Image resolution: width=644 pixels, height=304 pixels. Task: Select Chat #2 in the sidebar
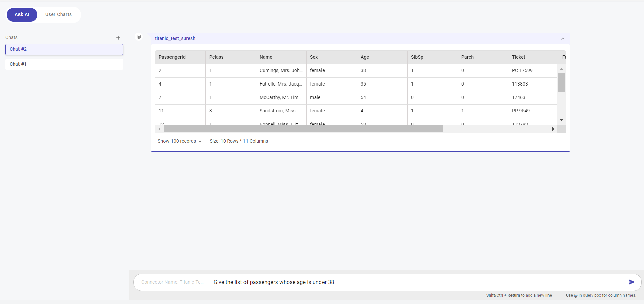[64, 49]
